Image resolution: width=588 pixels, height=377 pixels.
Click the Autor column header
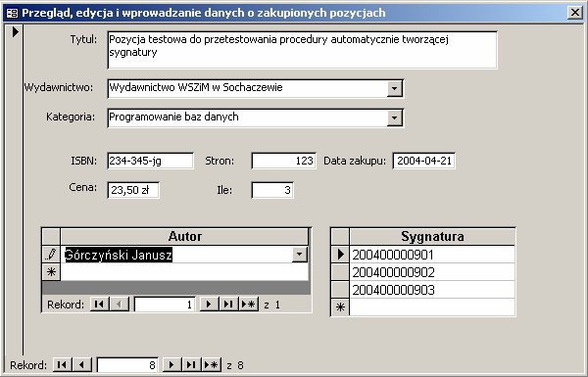(x=184, y=236)
